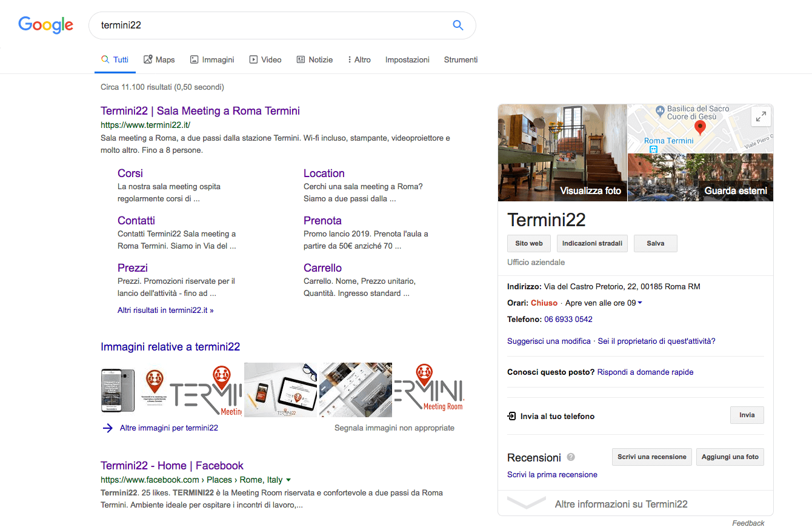Click the Invia al tuo telefono icon
Image resolution: width=812 pixels, height=527 pixels.
pos(511,416)
